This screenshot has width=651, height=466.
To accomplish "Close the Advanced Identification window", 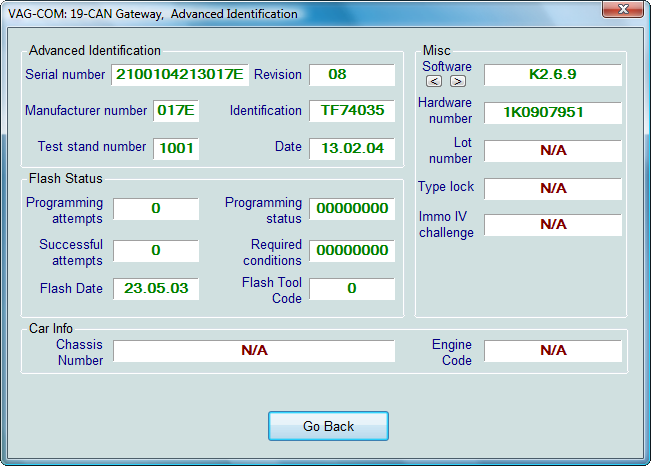I will point(623,9).
